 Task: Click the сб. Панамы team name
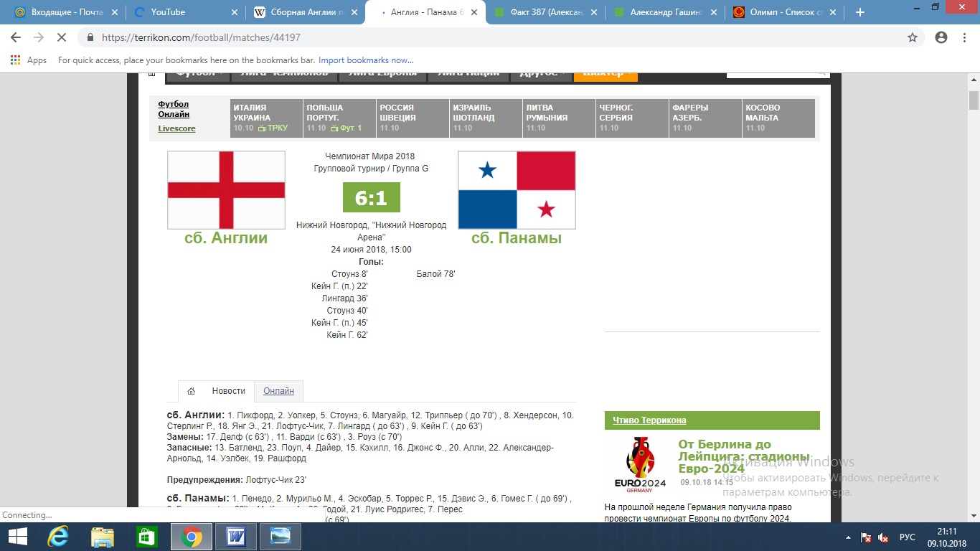[517, 238]
